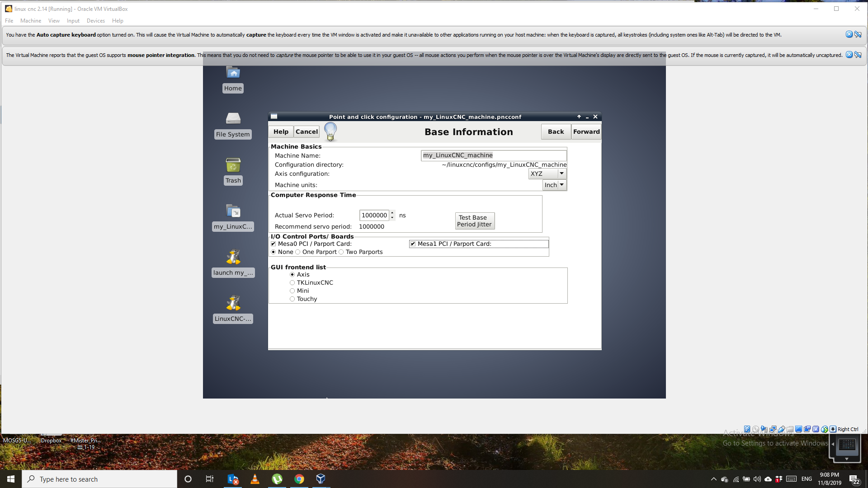Click VirtualBox display indicator
Image resolution: width=868 pixels, height=488 pixels.
(x=799, y=429)
